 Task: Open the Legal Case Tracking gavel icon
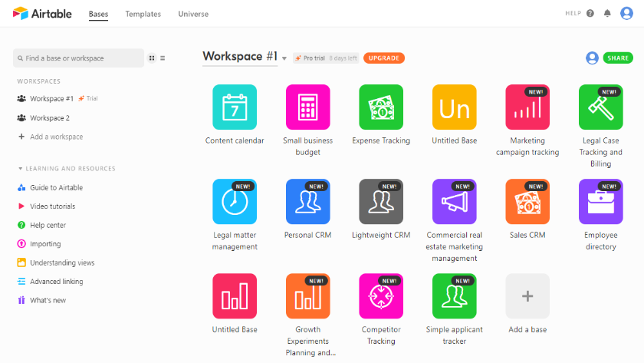pos(600,107)
